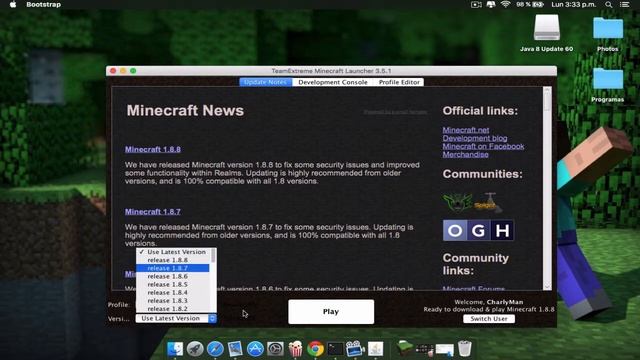This screenshot has height=360, width=640.
Task: Open the App Store dock icon
Action: pos(256,349)
